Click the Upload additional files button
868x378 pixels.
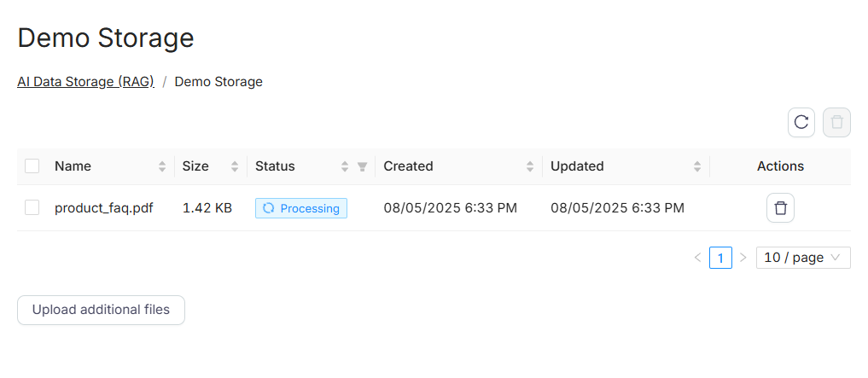coord(101,310)
